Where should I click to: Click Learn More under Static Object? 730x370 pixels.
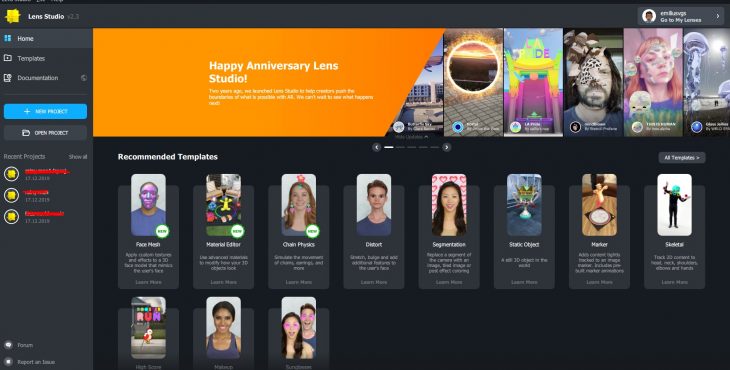pyautogui.click(x=524, y=282)
